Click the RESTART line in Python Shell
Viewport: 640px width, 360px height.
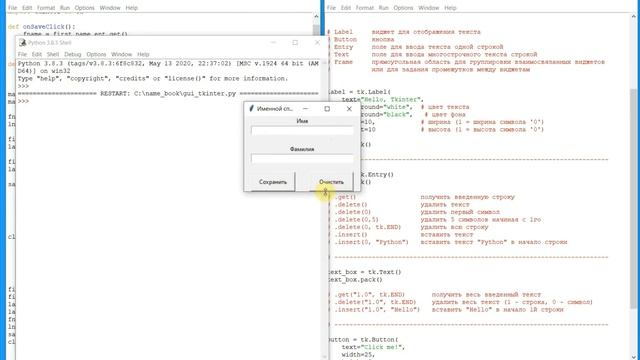(x=168, y=93)
